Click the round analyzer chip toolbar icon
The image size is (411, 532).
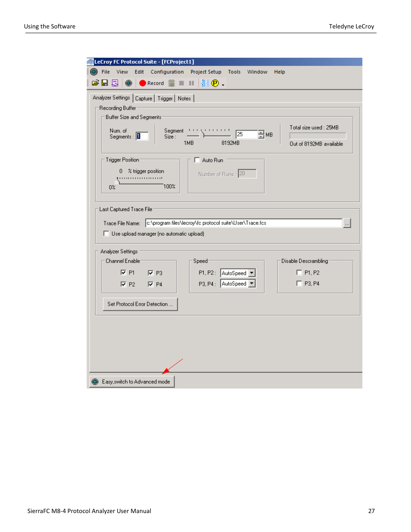click(128, 83)
